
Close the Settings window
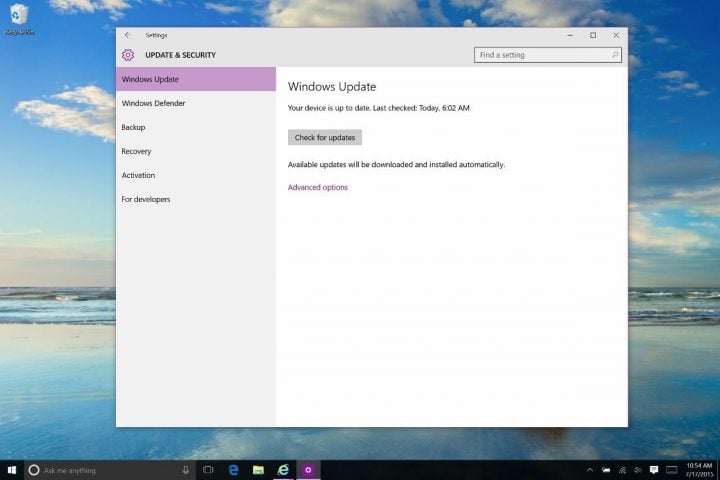tap(616, 35)
